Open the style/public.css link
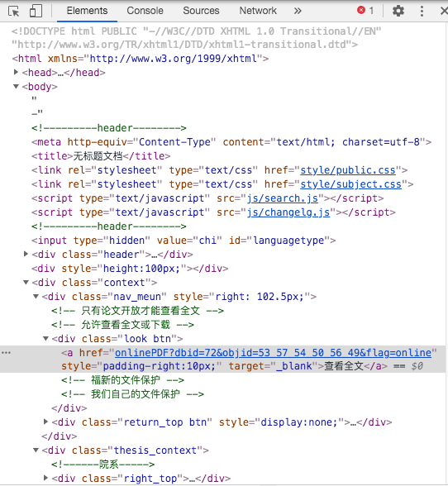Viewport: 448px width, 486px height. tap(348, 170)
